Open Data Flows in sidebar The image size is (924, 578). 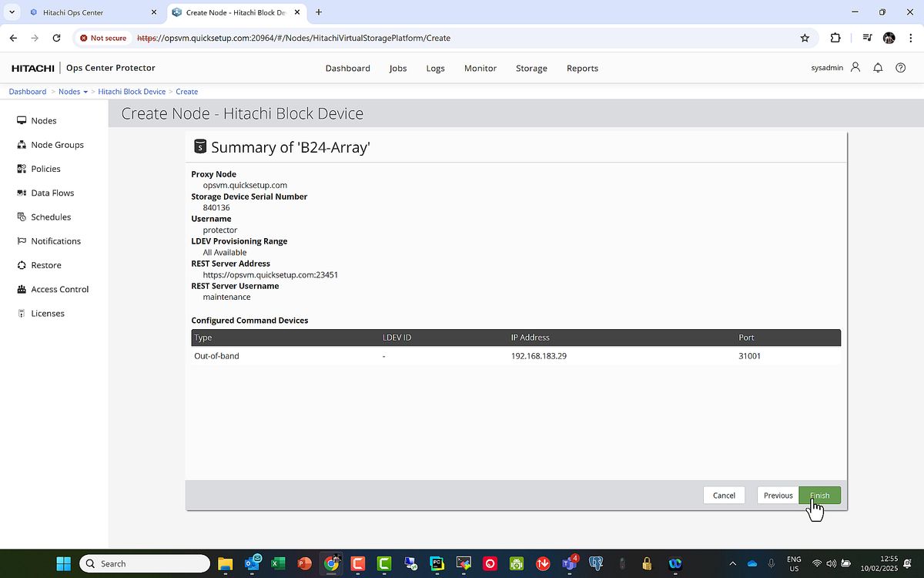tap(45, 193)
